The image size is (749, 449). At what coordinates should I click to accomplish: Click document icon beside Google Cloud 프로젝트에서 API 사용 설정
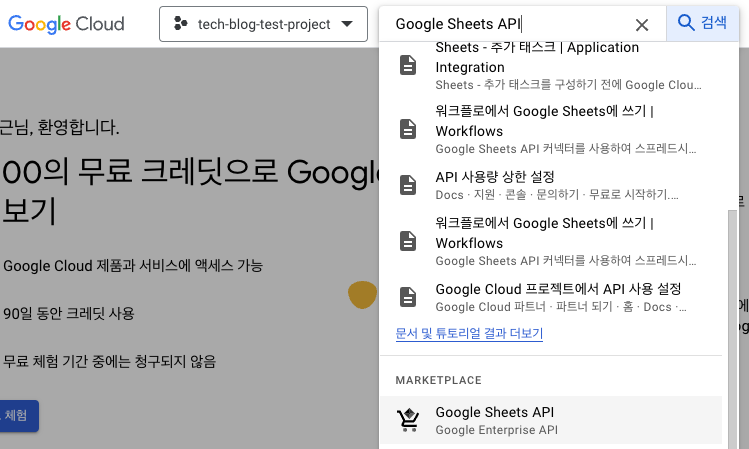pos(408,297)
